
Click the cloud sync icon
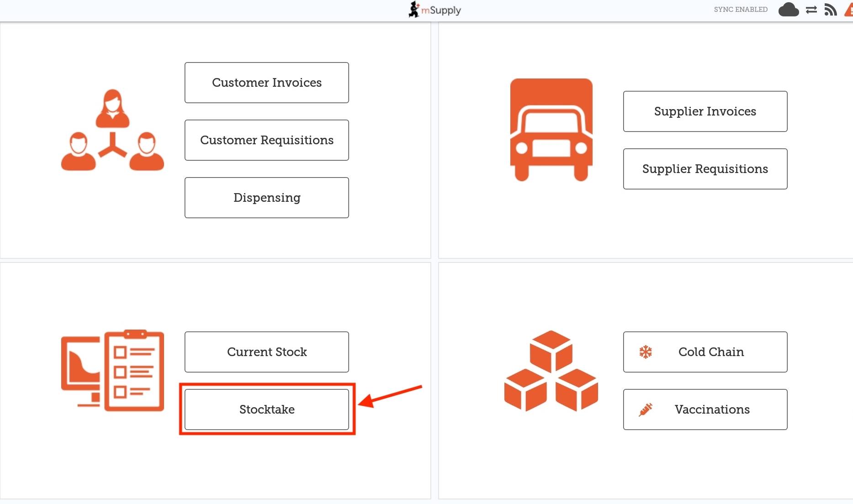click(788, 10)
